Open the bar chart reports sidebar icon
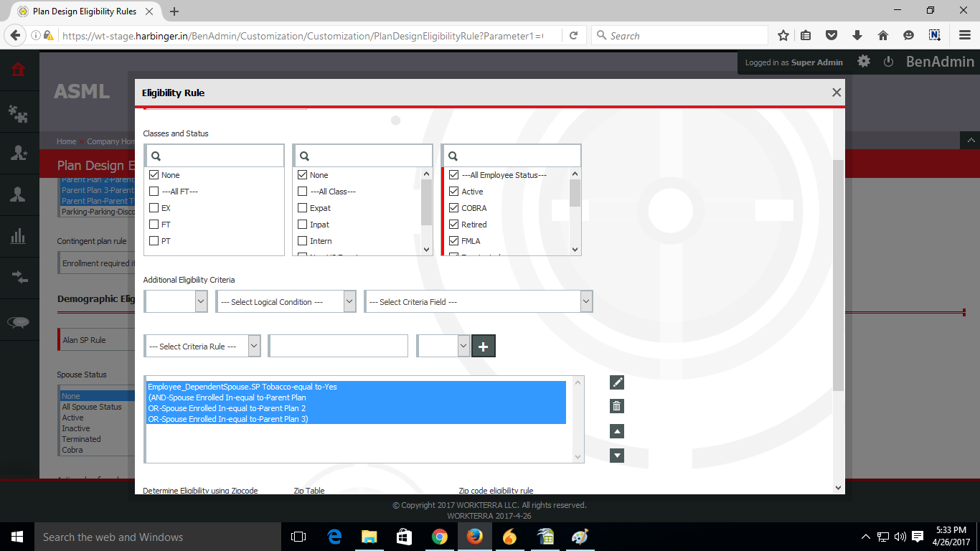980x551 pixels. (19, 236)
